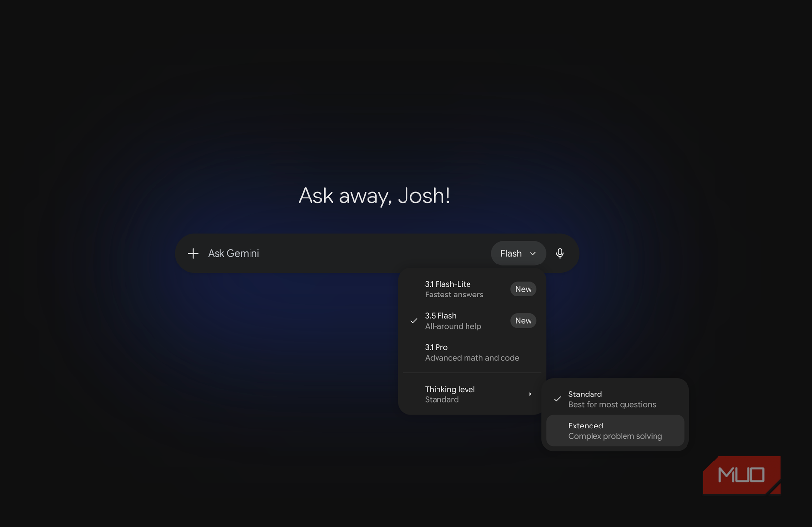
Task: Click the plus attach icon
Action: (x=193, y=253)
